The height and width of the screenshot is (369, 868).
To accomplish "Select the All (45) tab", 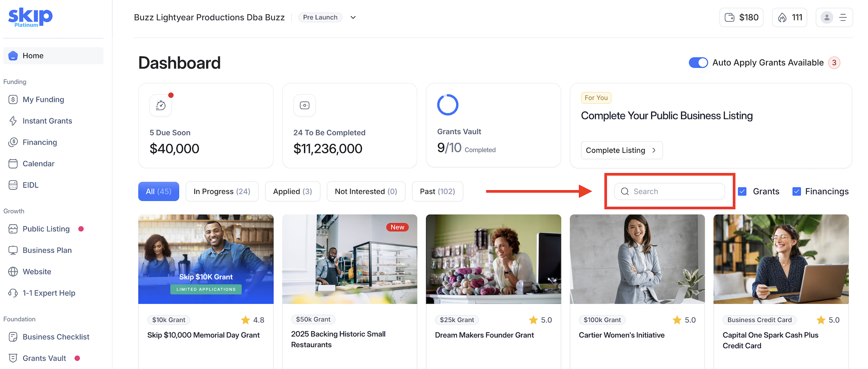I will point(159,192).
